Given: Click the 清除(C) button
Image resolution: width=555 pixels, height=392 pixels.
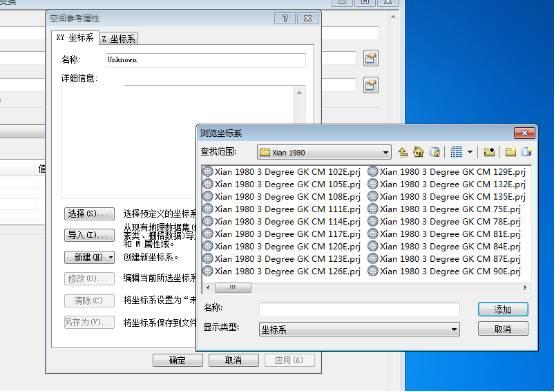Looking at the screenshot, I should pyautogui.click(x=89, y=301).
